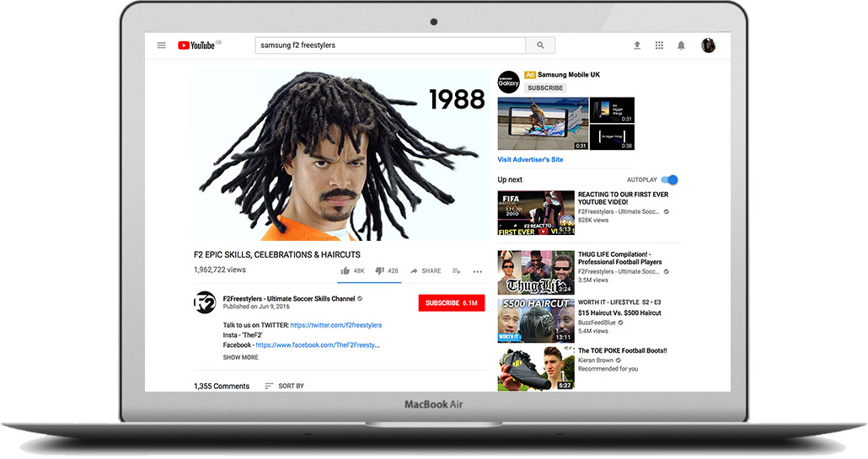Open the ad thumbnail with 0:38 duration
Viewport: 868px width, 459px height.
click(612, 137)
